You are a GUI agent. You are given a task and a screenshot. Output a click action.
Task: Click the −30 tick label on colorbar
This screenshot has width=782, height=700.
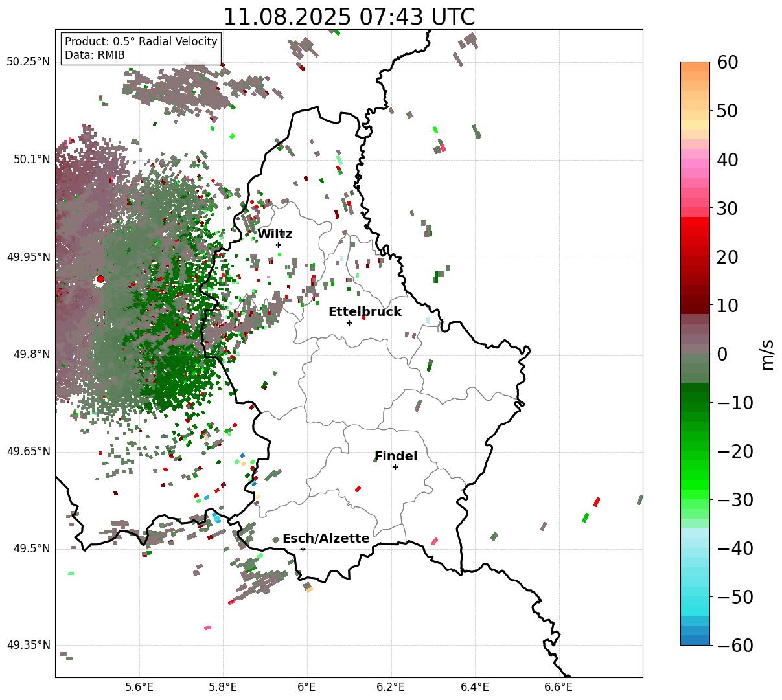point(735,500)
